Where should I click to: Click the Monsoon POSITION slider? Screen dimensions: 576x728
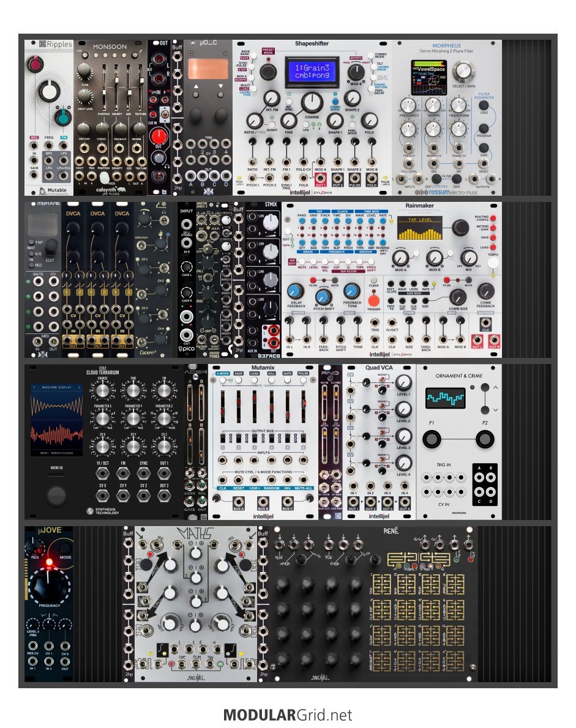[103, 87]
